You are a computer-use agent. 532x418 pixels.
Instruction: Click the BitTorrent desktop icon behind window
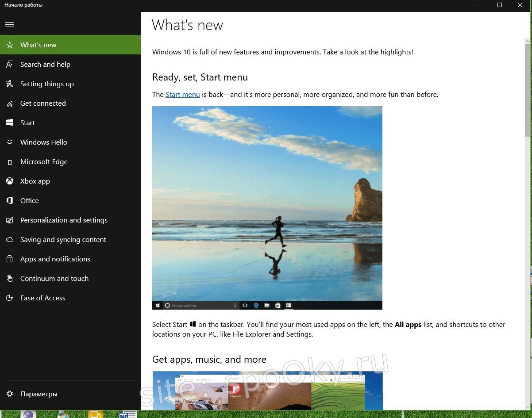[29, 414]
